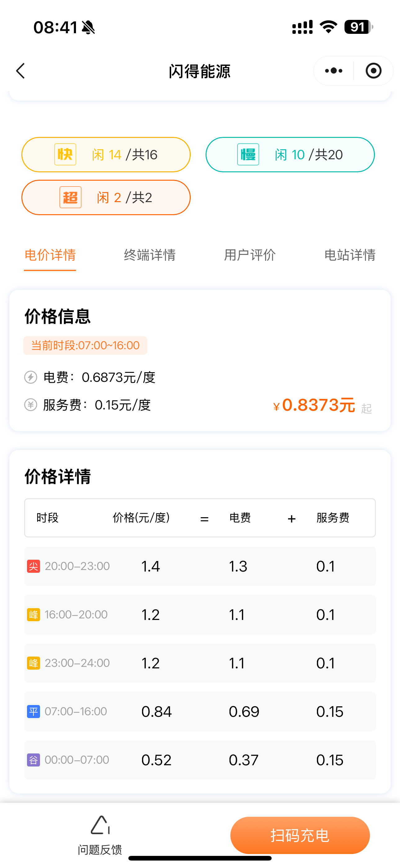The width and height of the screenshot is (400, 868).
Task: Tap the 00:00–07:00 valley price row
Action: pyautogui.click(x=200, y=760)
